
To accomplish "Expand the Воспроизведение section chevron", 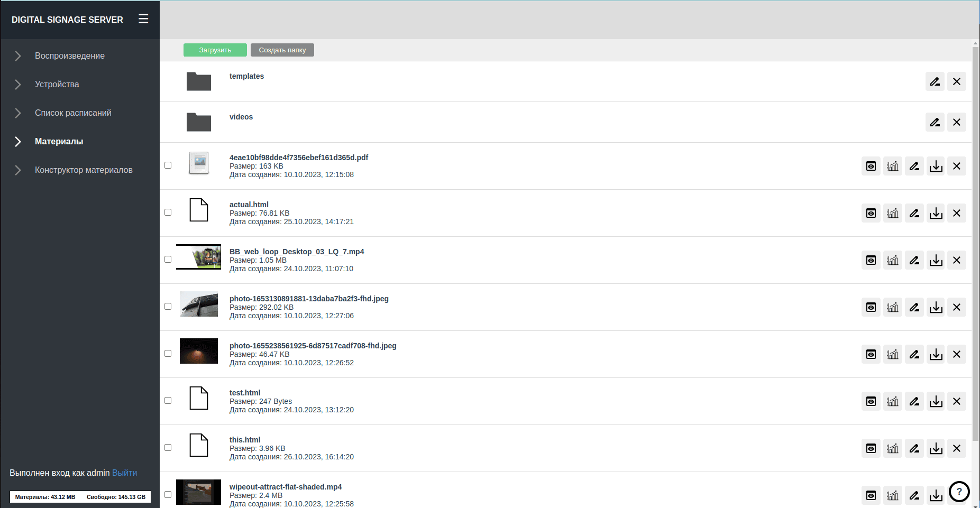I will (18, 56).
